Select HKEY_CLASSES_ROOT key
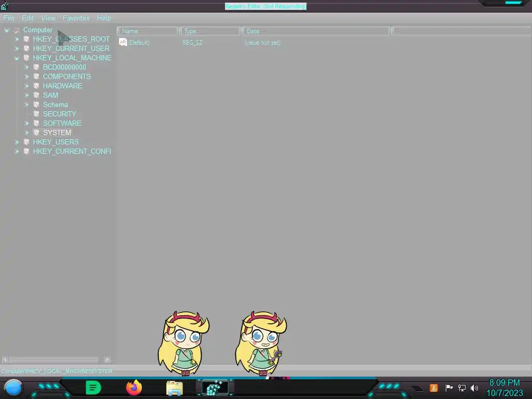Screen dimensions: 532x399 click(x=71, y=39)
